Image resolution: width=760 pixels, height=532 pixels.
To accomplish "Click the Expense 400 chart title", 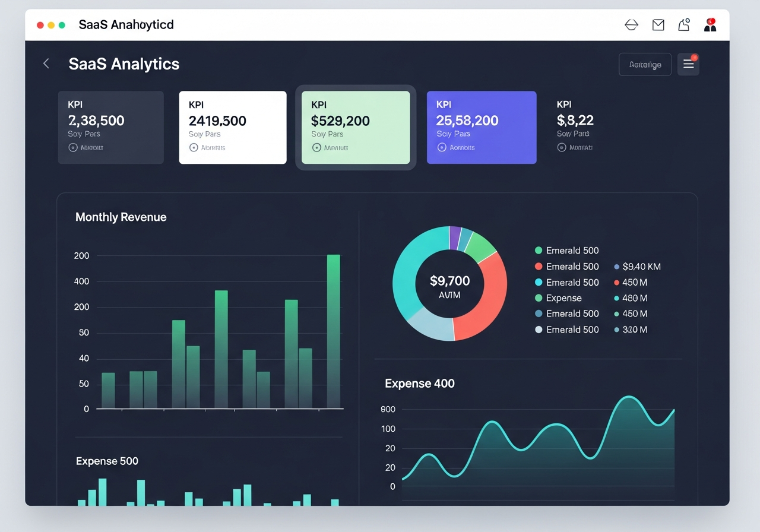I will pyautogui.click(x=420, y=384).
